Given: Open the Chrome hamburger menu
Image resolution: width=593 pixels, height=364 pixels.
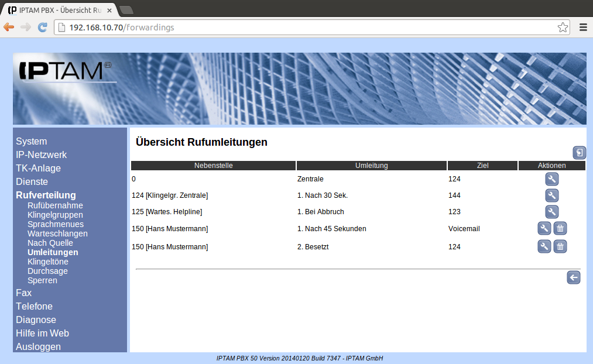Looking at the screenshot, I should [582, 27].
